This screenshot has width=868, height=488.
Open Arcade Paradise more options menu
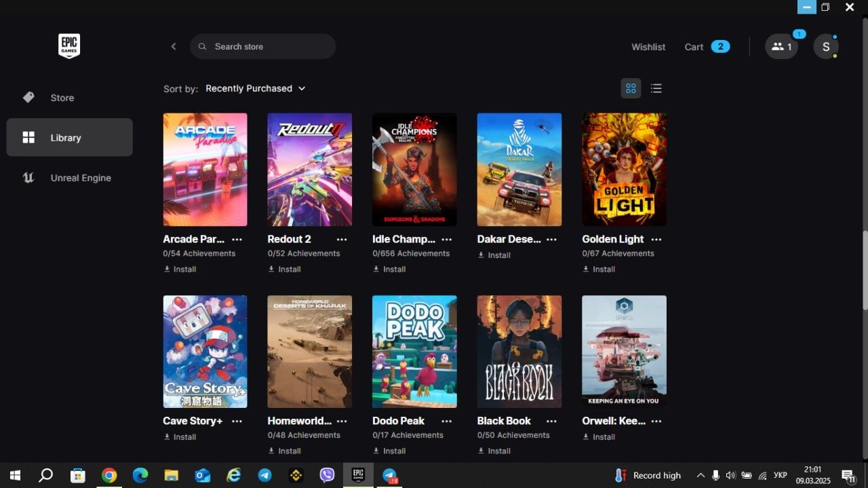(237, 240)
